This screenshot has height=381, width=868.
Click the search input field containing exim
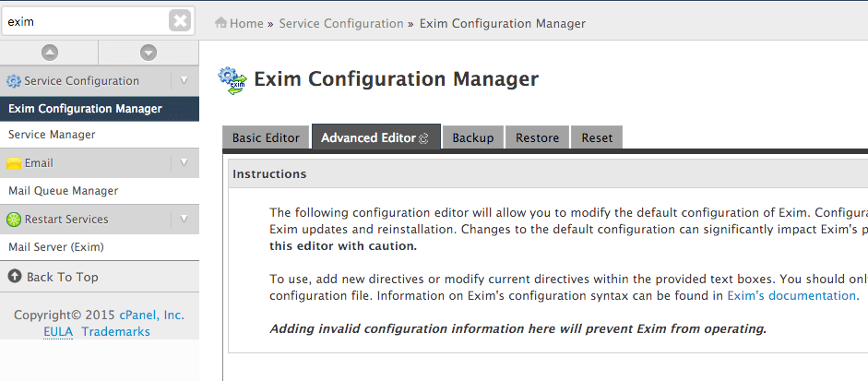pyautogui.click(x=83, y=20)
